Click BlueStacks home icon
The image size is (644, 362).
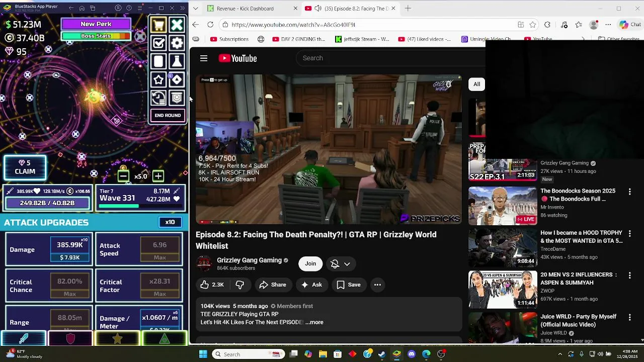pyautogui.click(x=82, y=8)
